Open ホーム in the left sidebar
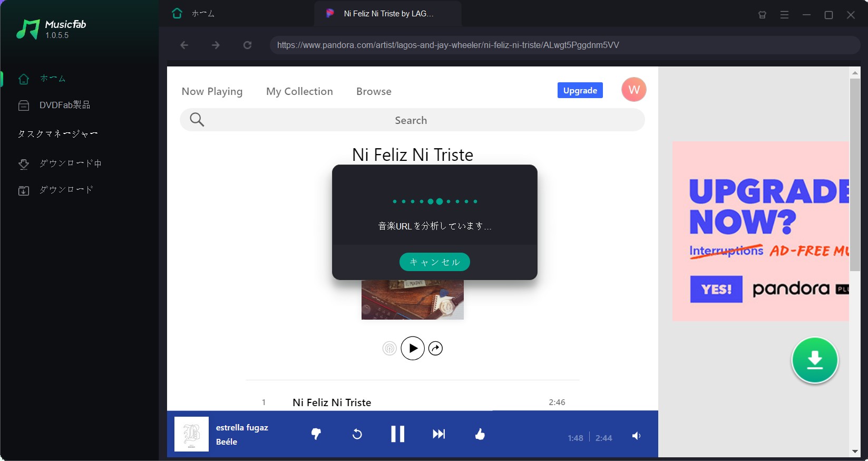Screen dimensions: 868x461 53,79
